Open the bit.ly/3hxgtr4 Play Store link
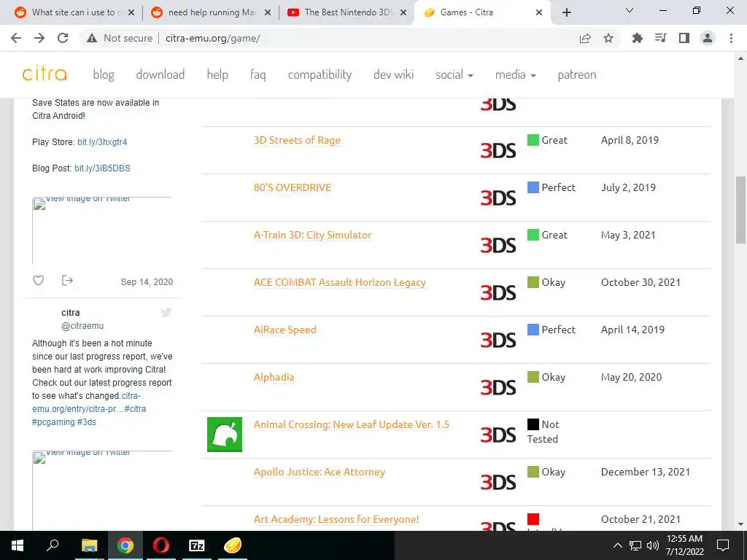 click(x=102, y=142)
